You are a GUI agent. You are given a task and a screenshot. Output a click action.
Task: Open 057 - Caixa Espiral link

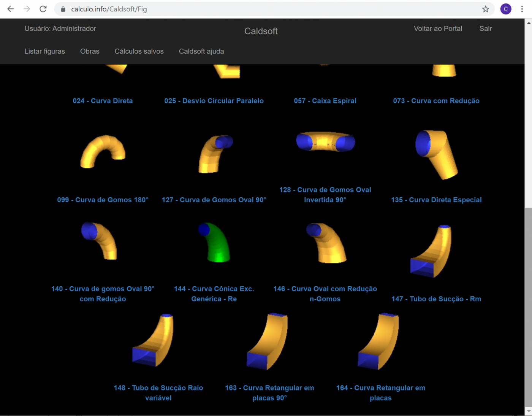[325, 101]
